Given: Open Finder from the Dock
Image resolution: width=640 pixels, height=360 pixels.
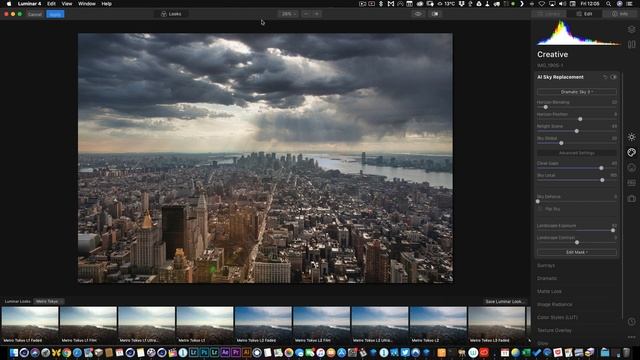Looking at the screenshot, I should pos(14,352).
